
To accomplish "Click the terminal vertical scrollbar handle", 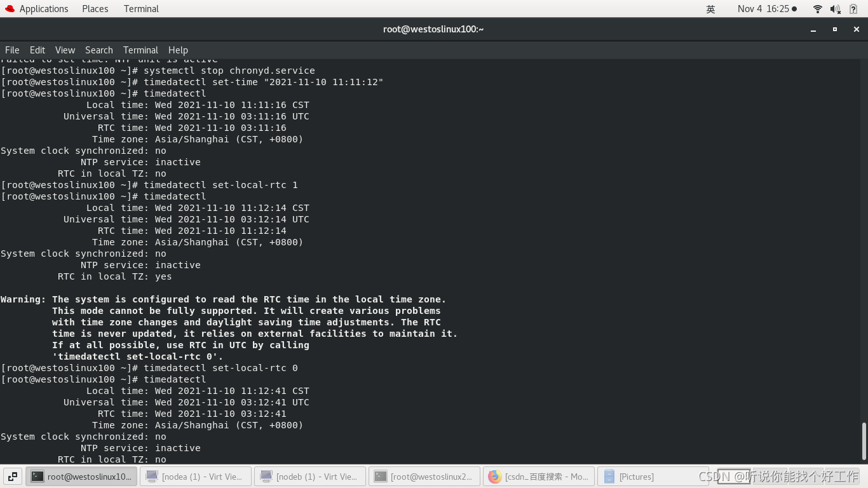I will [x=864, y=441].
